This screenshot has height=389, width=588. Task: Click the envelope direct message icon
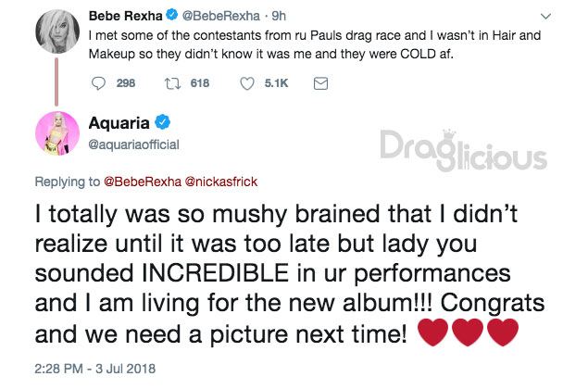(320, 83)
